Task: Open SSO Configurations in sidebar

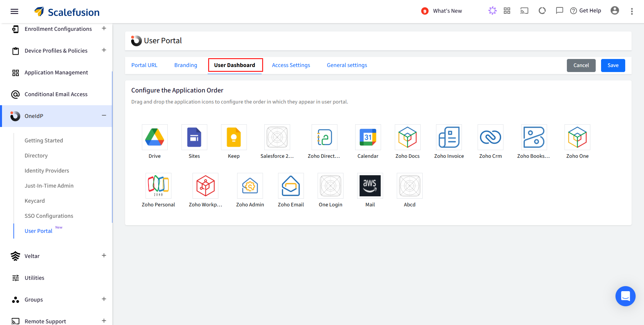Action: (x=49, y=216)
